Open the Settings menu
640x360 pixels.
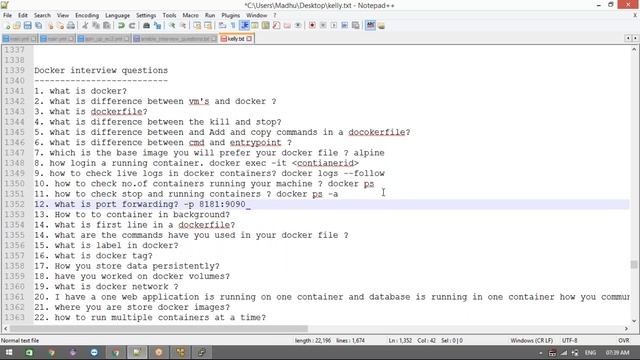coord(146,16)
